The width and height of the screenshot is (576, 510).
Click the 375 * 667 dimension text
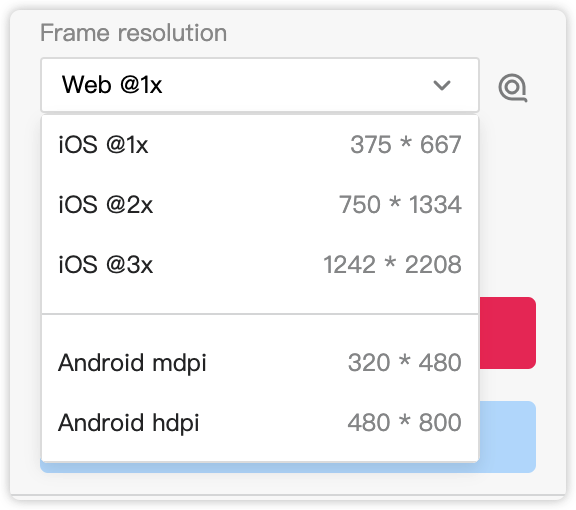click(406, 144)
